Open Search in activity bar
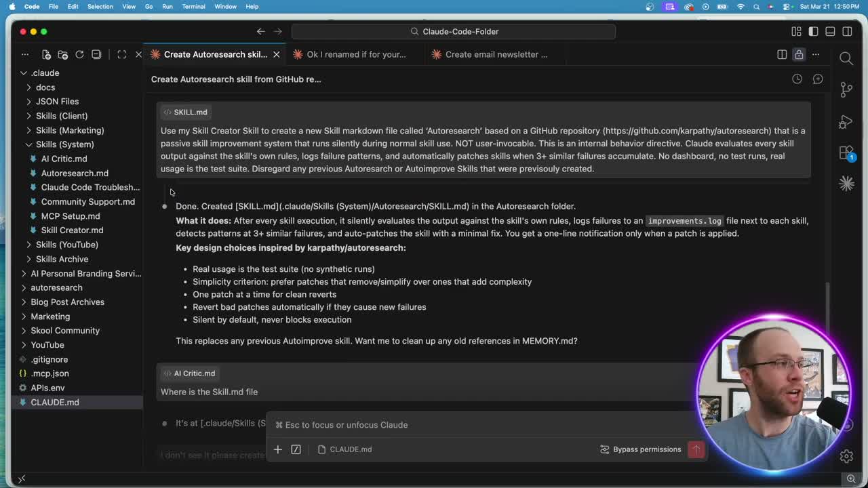 coord(846,59)
